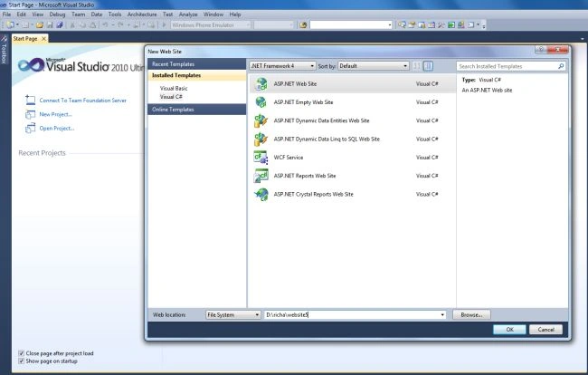
Task: Click the Start Debugging play icon
Action: click(x=164, y=25)
